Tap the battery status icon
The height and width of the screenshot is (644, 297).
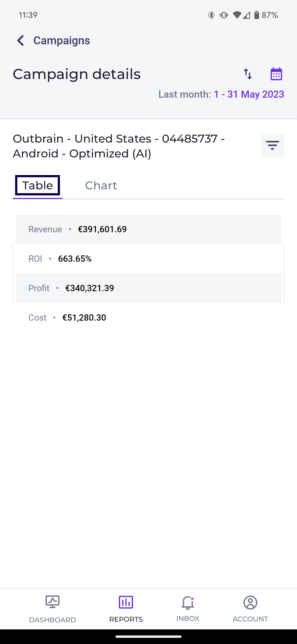(x=256, y=15)
